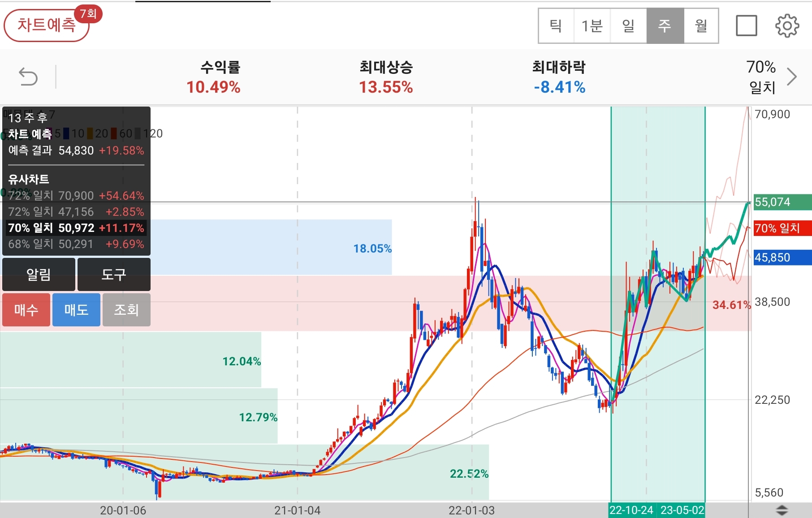This screenshot has height=518, width=812.
Task: Tap the 38,500 price axis label
Action: [x=773, y=302]
